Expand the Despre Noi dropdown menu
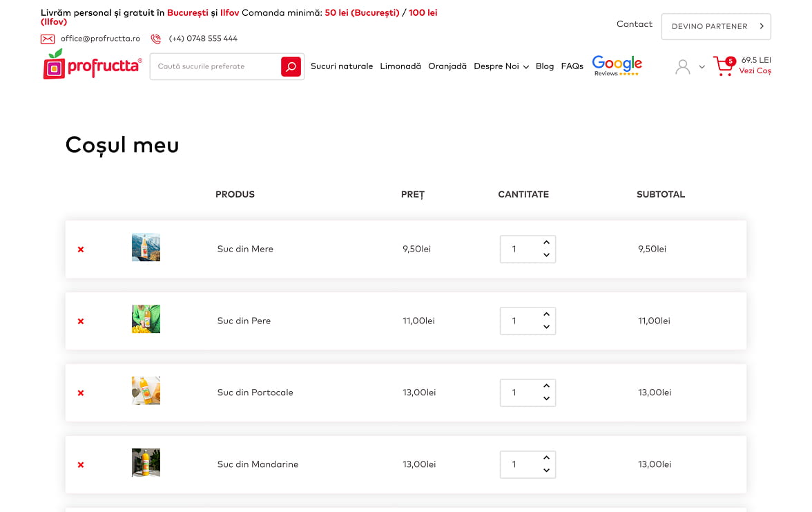 click(501, 66)
